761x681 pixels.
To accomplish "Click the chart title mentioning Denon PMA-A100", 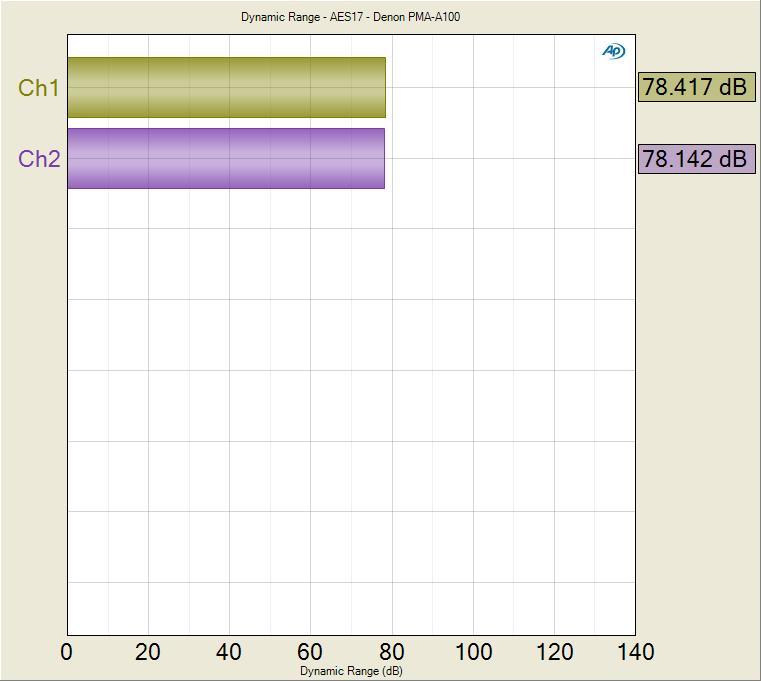I will tap(350, 17).
